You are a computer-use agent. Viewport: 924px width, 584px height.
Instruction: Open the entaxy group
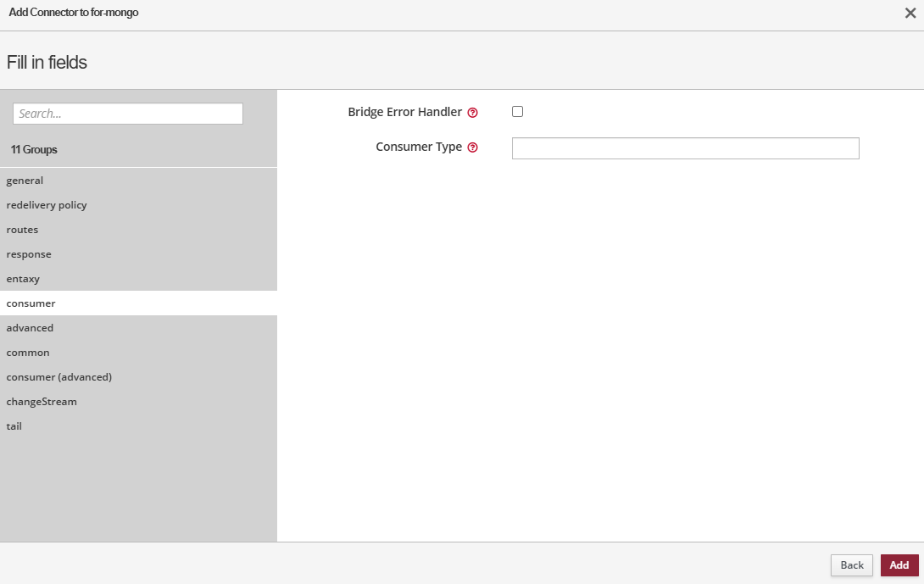point(23,279)
